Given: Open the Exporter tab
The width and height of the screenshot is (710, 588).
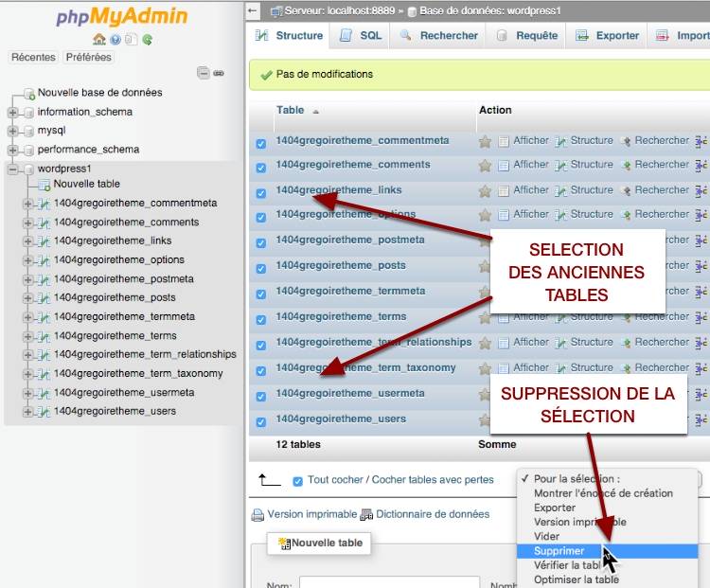Looking at the screenshot, I should [x=607, y=35].
